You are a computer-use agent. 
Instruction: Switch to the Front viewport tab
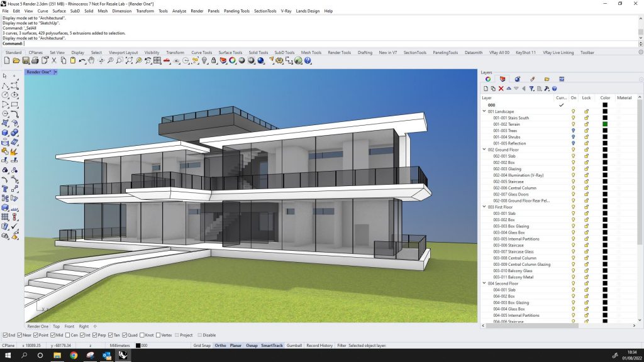[69, 327]
